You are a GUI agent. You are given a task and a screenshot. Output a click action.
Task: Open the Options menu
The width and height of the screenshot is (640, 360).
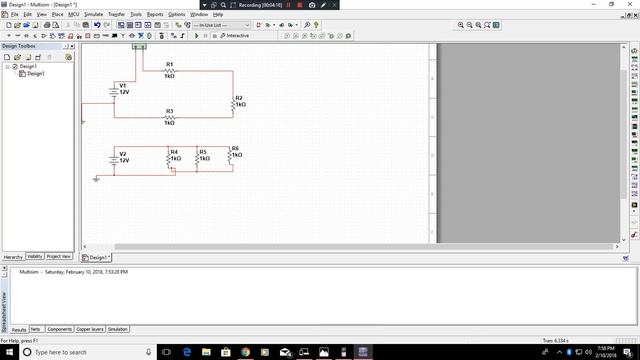pyautogui.click(x=177, y=14)
